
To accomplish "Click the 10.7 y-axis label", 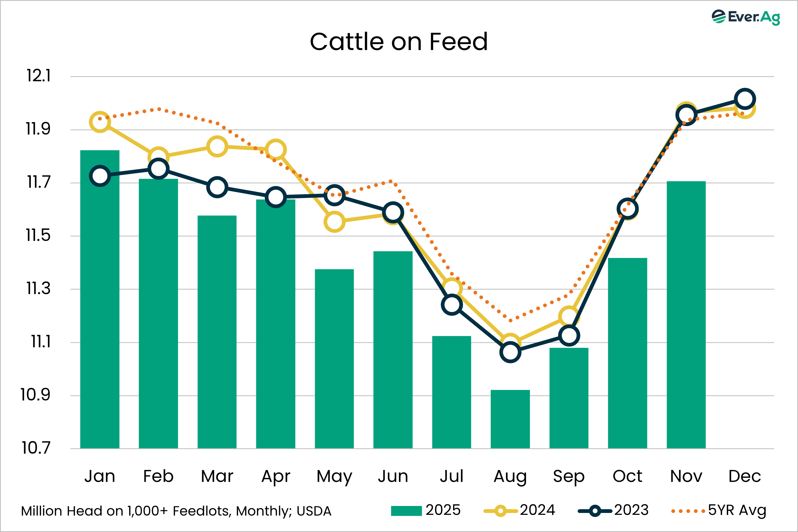I will tap(36, 448).
